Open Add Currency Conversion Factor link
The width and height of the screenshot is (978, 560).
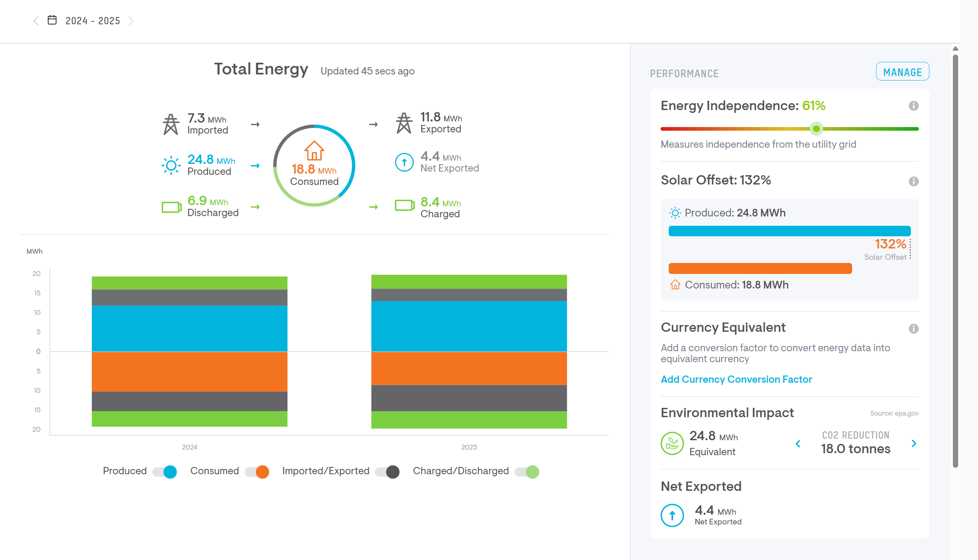coord(736,380)
